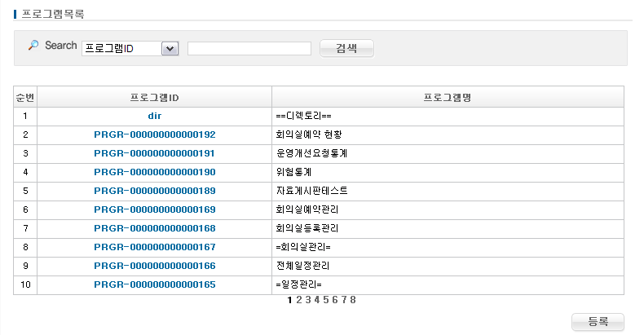
Task: Open link PRGR-000000000000167
Action: click(x=154, y=247)
